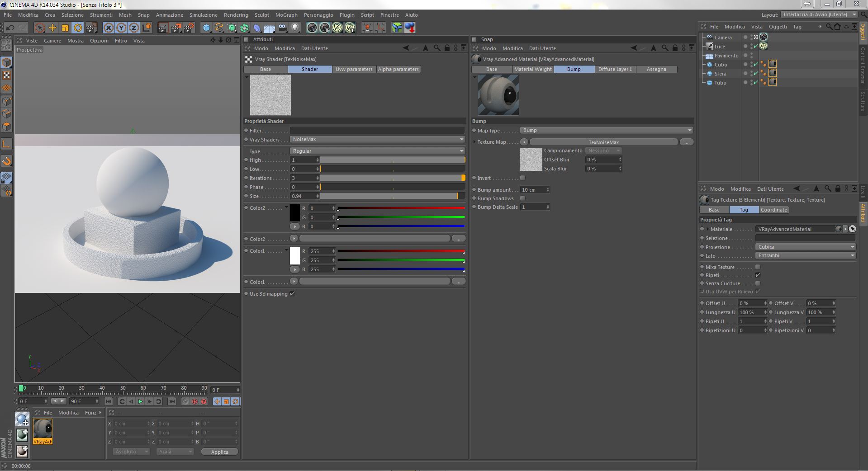Enable Senza Cuciture checkbox
868x471 pixels.
tap(758, 283)
